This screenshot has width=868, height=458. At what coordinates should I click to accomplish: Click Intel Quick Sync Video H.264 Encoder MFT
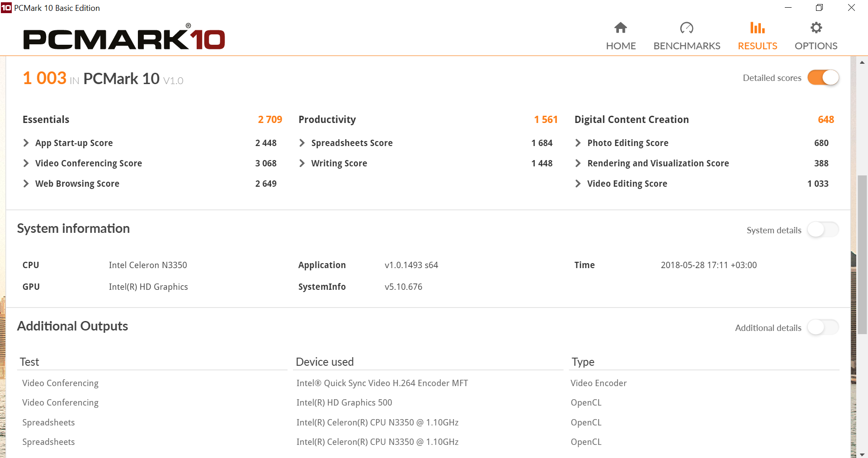point(382,383)
